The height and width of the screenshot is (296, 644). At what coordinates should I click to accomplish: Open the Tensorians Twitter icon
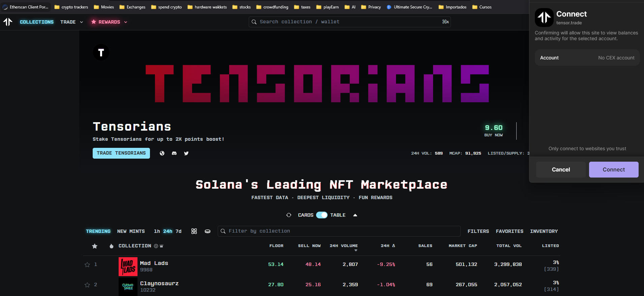click(x=186, y=153)
